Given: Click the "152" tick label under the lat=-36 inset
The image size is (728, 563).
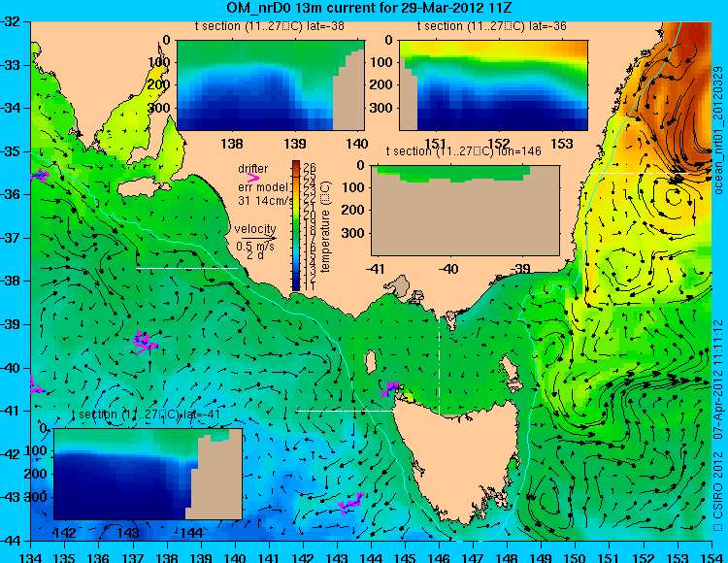Looking at the screenshot, I should [499, 144].
